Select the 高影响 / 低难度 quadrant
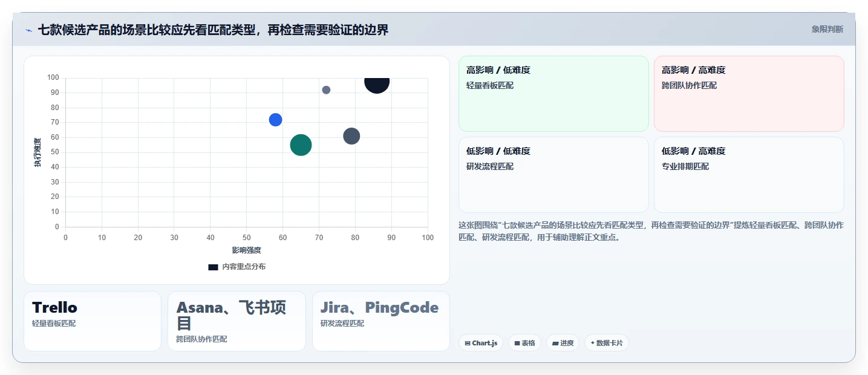 553,94
